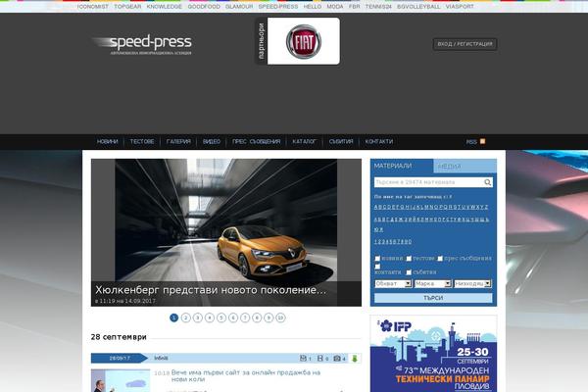Go to slide 7 pagination dot

[245, 318]
